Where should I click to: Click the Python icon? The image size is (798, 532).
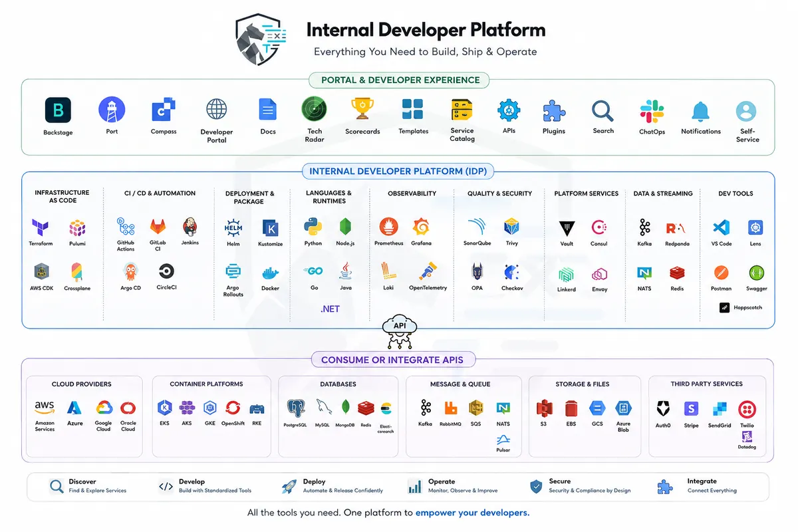click(x=313, y=227)
